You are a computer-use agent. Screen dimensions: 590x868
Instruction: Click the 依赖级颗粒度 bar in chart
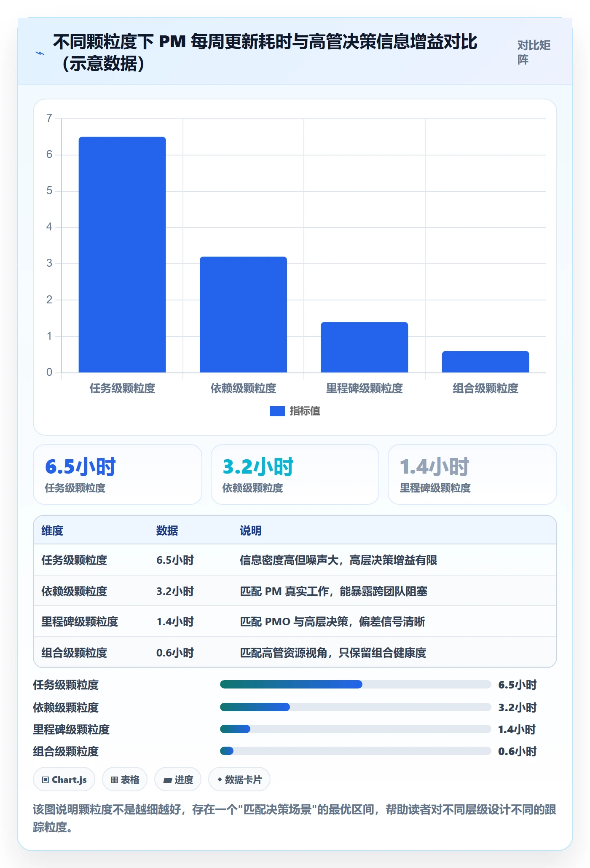click(x=243, y=314)
